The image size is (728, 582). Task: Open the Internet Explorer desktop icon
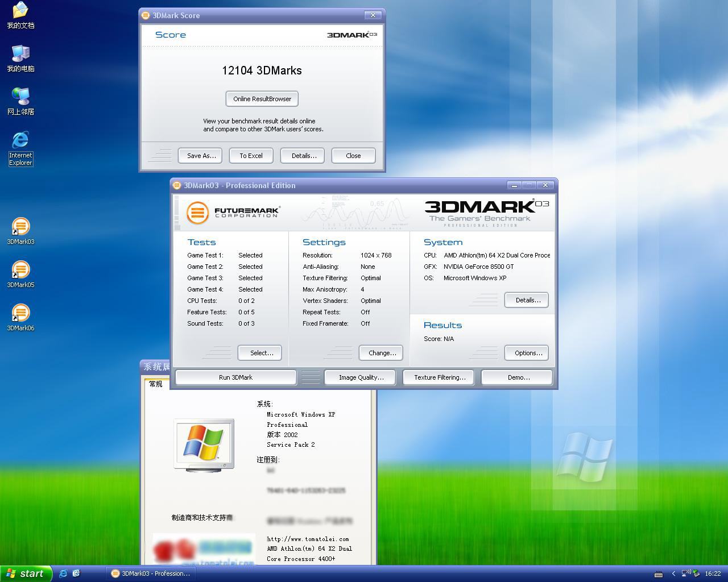coord(20,140)
